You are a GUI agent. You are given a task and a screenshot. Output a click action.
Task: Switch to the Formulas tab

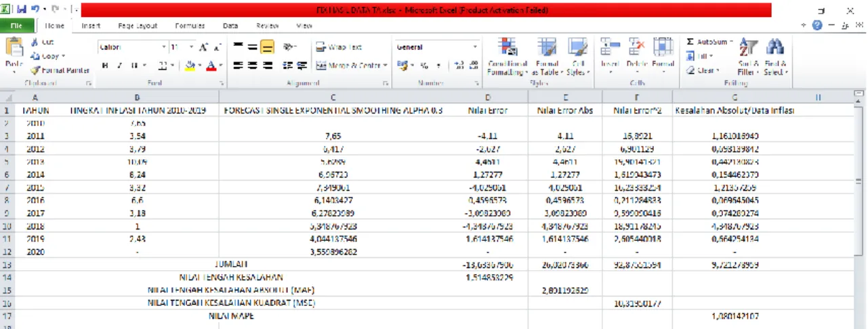(190, 26)
